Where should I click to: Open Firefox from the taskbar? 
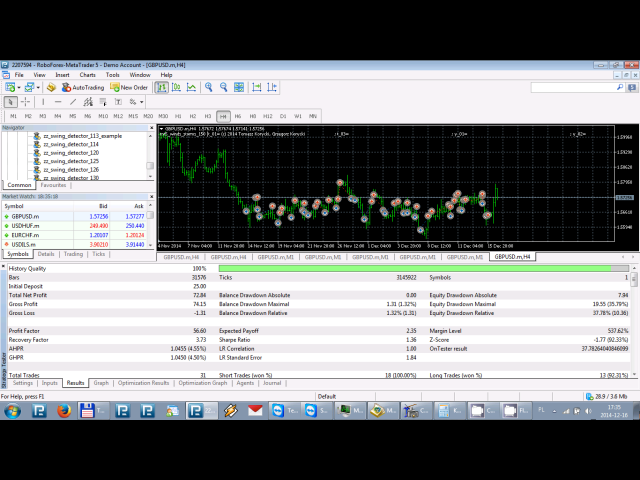pos(64,411)
